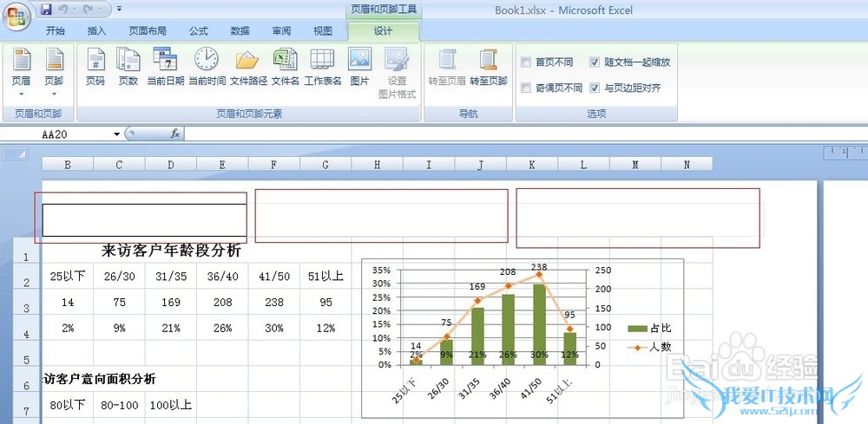Select cell showing 26% in the table
Screen dimensions: 868x424
[222, 328]
